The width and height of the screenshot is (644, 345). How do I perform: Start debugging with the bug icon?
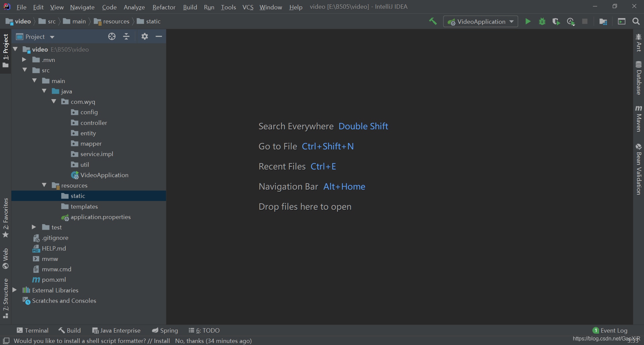542,21
